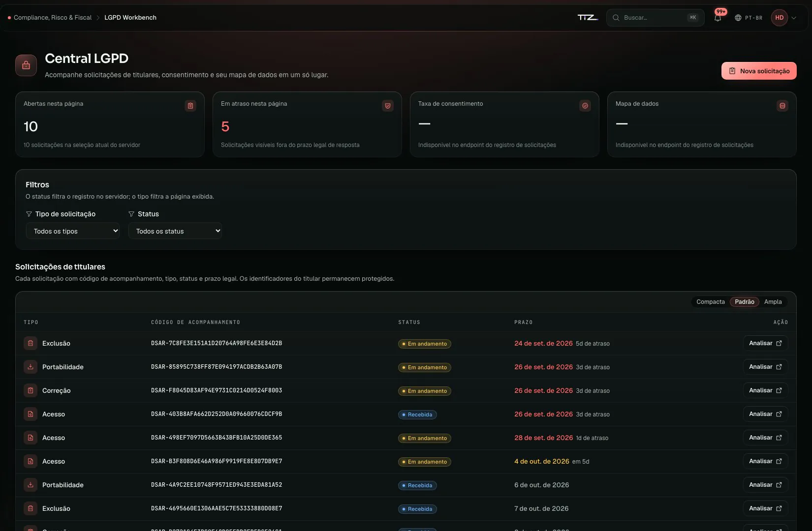The image size is (812, 531).
Task: Click the deadline 24 de set. de 2026
Action: tap(543, 343)
